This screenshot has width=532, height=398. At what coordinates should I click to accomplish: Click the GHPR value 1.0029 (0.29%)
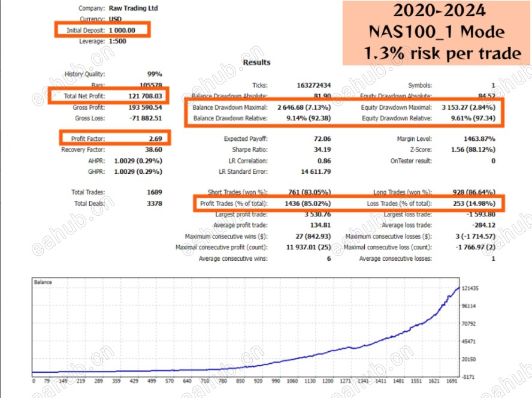click(138, 171)
